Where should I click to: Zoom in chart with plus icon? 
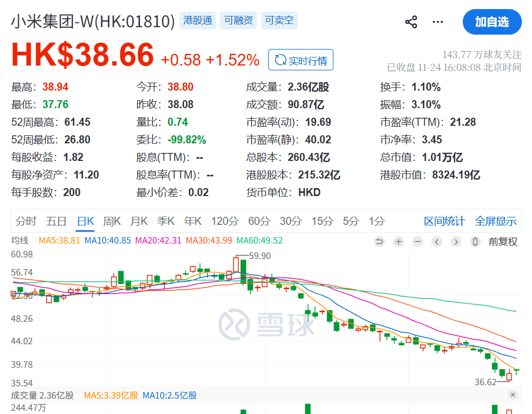pyautogui.click(x=398, y=241)
